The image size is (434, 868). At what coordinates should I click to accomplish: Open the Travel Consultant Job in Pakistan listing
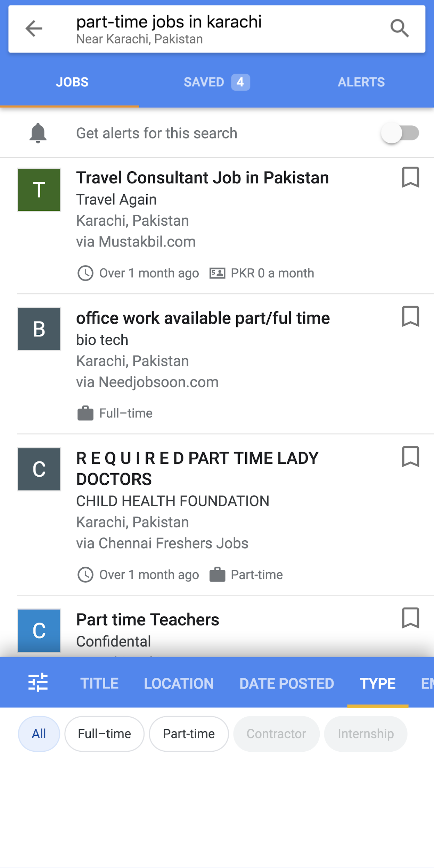click(202, 178)
